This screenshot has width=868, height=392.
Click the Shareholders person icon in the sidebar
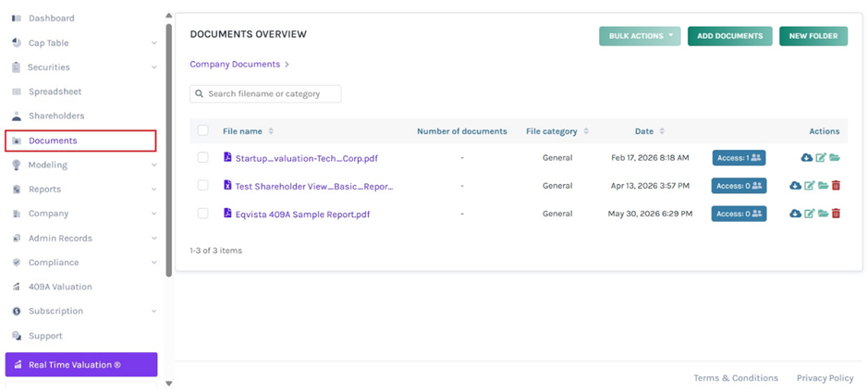point(17,116)
